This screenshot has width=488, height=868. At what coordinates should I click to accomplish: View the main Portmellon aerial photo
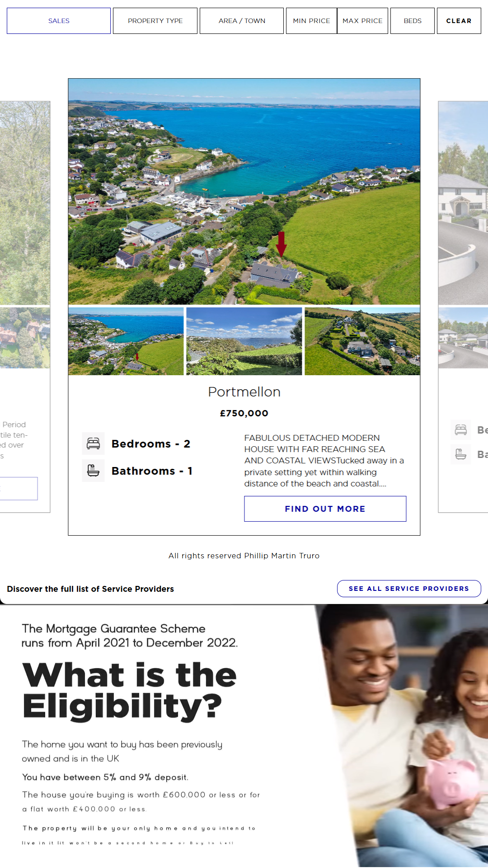[x=244, y=192]
